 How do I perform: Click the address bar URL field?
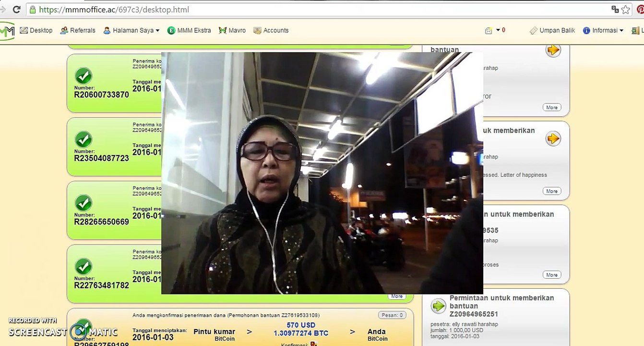tap(317, 10)
